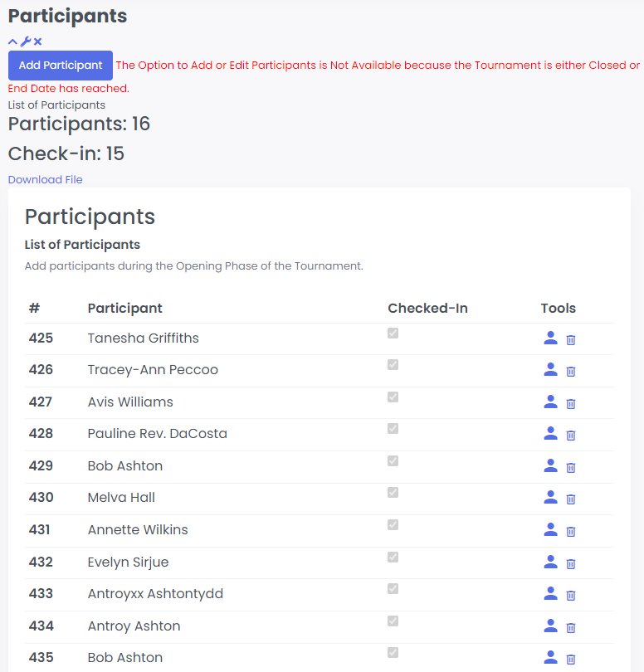Toggle checked-in checkbox for Antroy Ashton
Screen dimensions: 644x672
393,621
